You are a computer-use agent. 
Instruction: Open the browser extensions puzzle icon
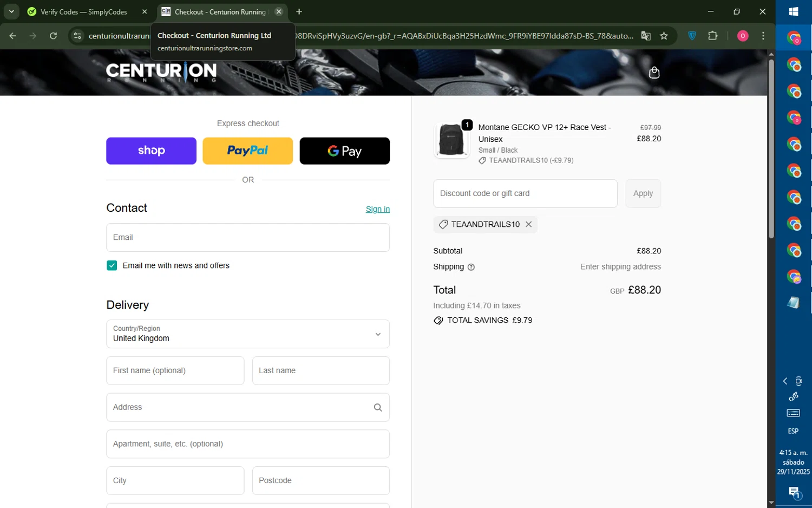point(713,36)
